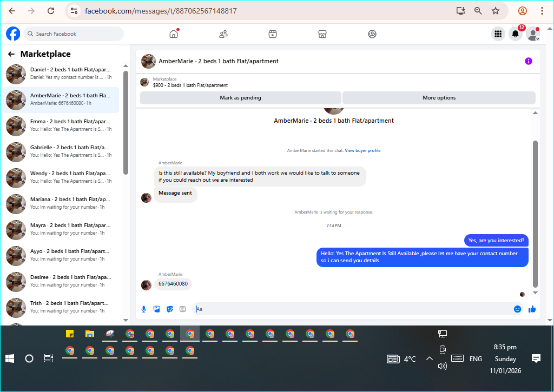Open the Facebook logo home link

tap(13, 34)
